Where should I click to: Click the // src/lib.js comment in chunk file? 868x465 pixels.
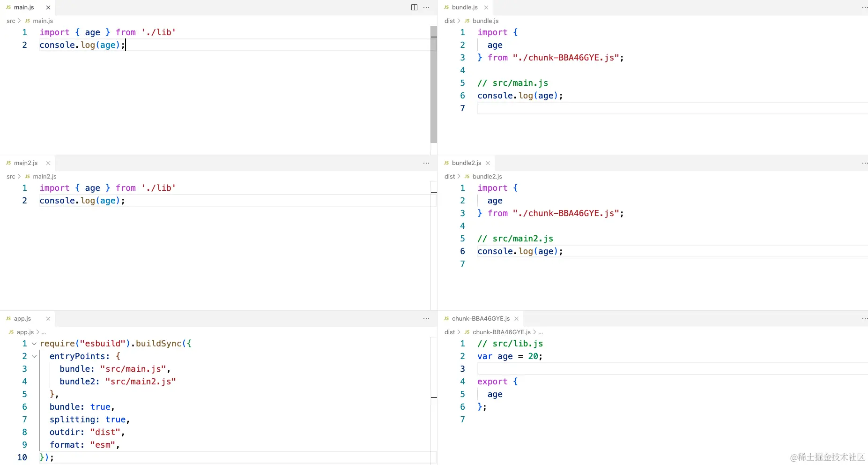tap(510, 344)
